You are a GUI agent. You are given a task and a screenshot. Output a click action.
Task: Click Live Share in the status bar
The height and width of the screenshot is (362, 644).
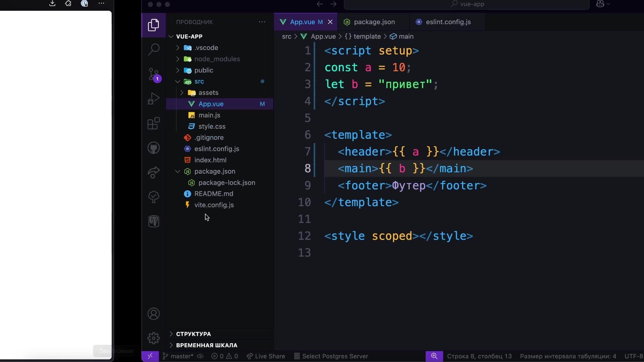[266, 356]
